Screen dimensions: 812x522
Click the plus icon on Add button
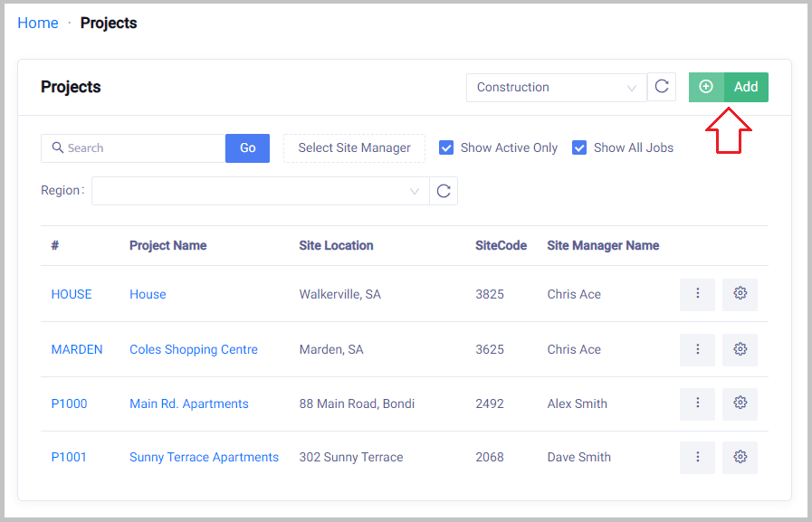click(x=706, y=87)
